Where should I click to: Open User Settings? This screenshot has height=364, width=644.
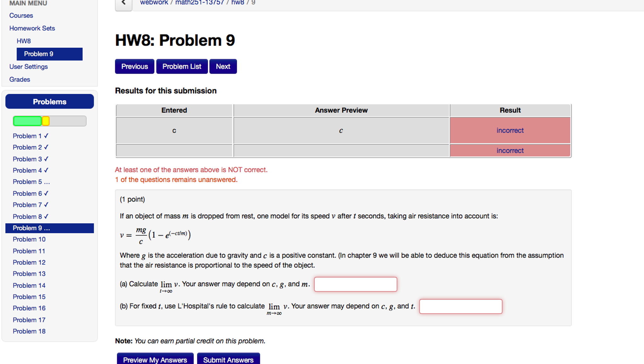[29, 66]
